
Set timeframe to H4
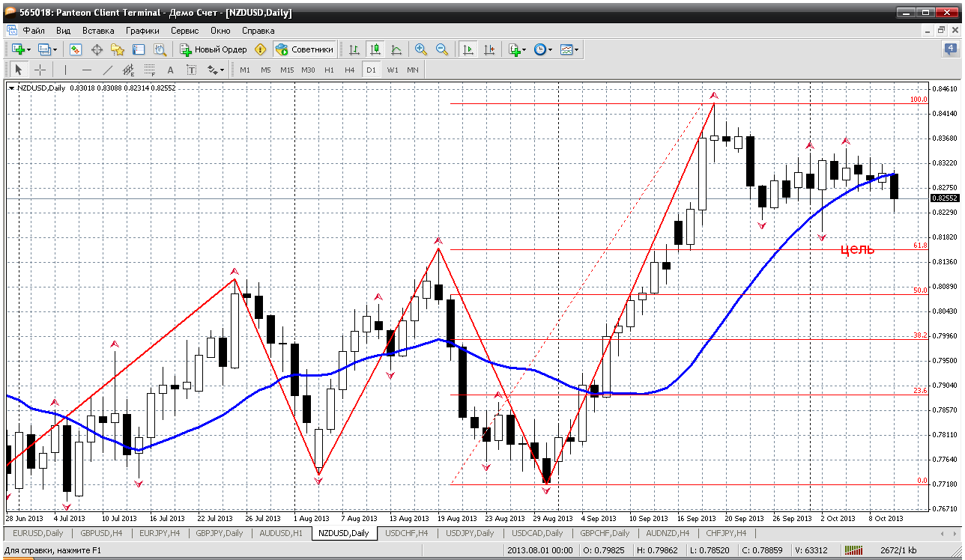point(350,70)
